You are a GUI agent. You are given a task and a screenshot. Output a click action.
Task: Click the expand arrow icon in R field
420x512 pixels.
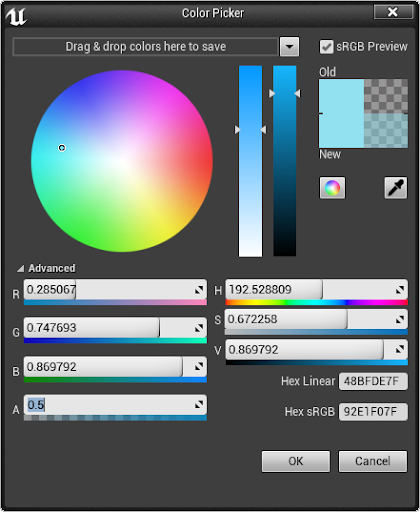[x=199, y=290]
